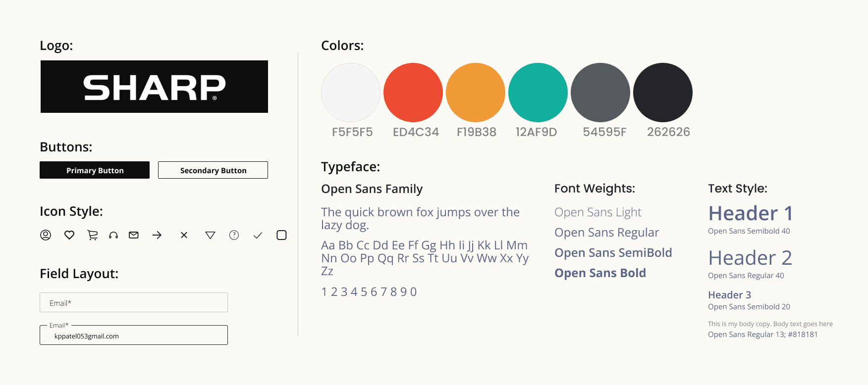This screenshot has height=385, width=868.
Task: Click the email field containing kppatel053gmail.com
Action: pos(134,335)
